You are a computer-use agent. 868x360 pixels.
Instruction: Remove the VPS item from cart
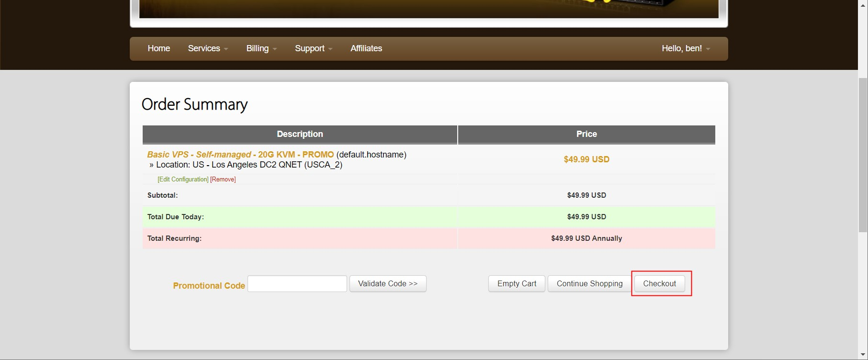point(223,180)
